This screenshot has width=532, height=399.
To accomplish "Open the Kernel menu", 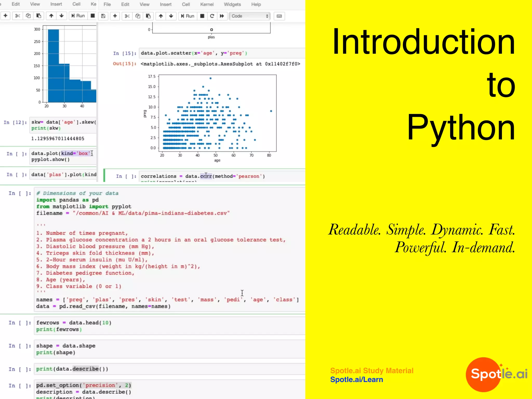I will click(207, 4).
